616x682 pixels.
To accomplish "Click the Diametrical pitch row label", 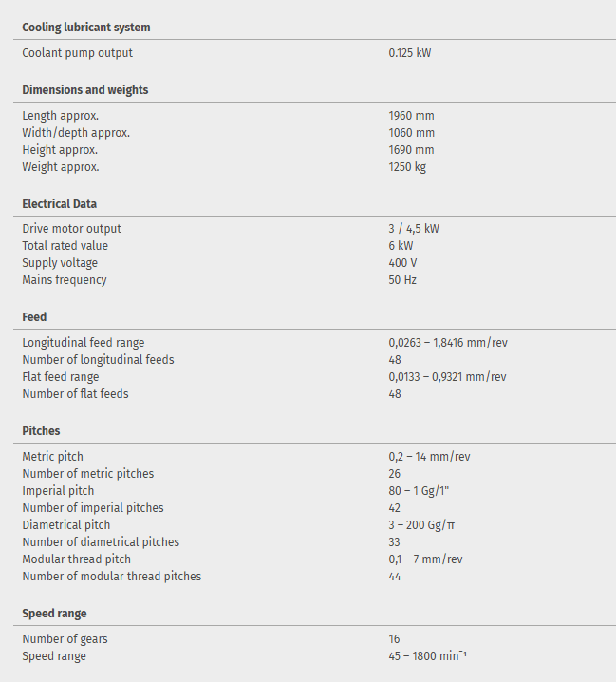I will pos(66,525).
